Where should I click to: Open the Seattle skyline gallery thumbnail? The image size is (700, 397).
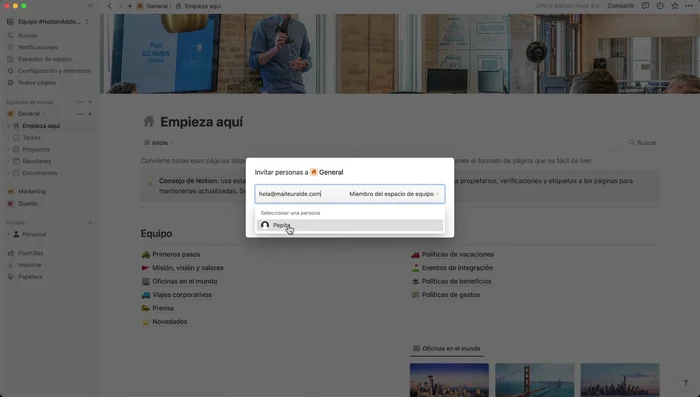449,380
